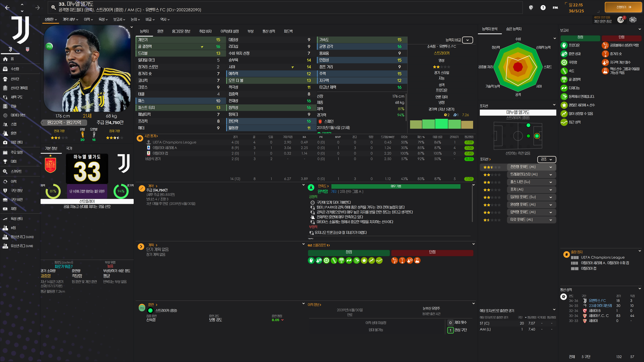The image size is (644, 362).
Task: Open the help question mark icon
Action: point(543,8)
